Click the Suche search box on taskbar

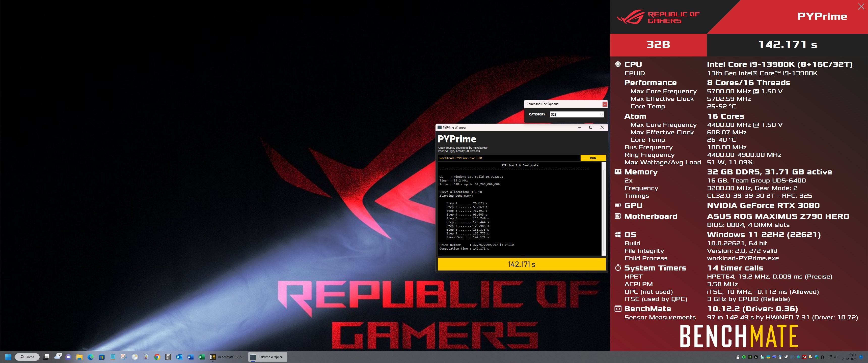pyautogui.click(x=27, y=357)
